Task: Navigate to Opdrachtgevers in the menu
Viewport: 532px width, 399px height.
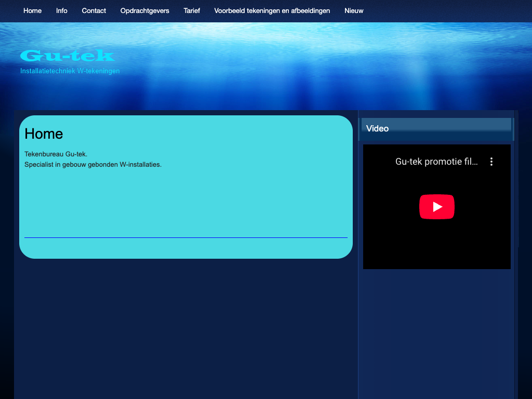Action: click(x=144, y=11)
